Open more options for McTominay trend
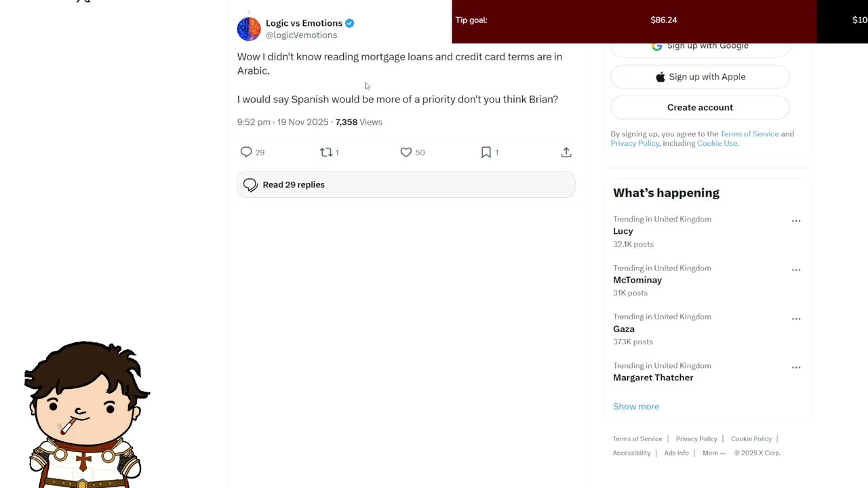This screenshot has height=488, width=868. pos(796,270)
